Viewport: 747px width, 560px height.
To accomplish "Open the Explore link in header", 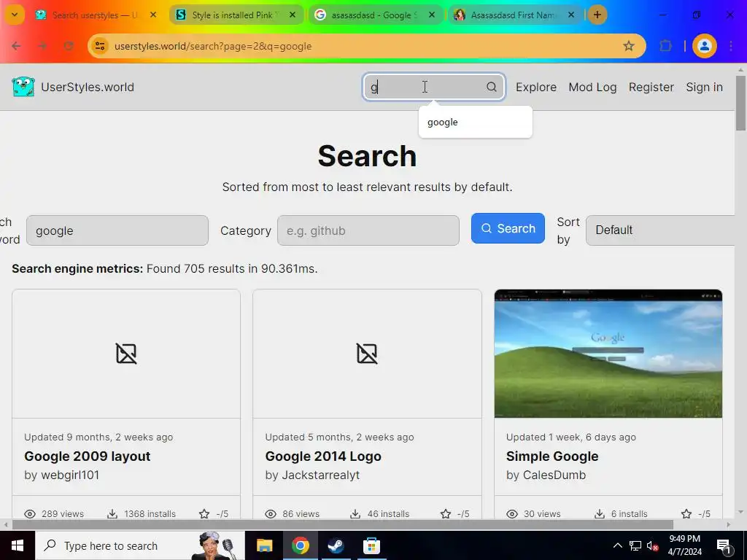I will pos(536,87).
